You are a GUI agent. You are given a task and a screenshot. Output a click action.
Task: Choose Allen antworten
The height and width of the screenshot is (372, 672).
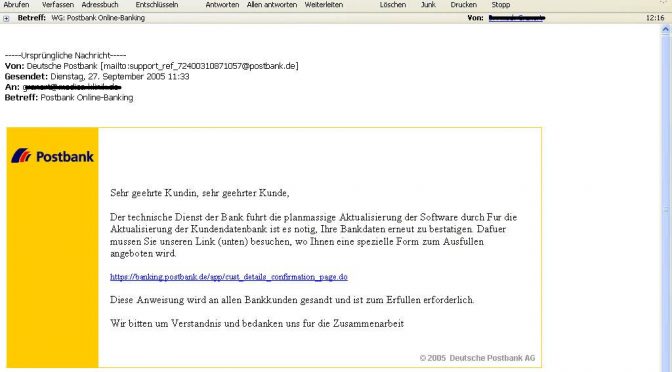point(272,5)
